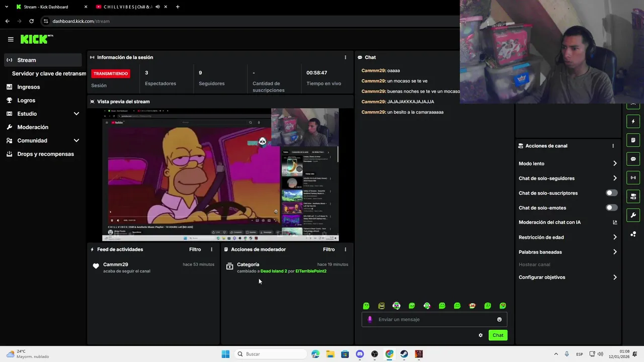Go back in browser history
This screenshot has height=362, width=644.
(x=7, y=21)
